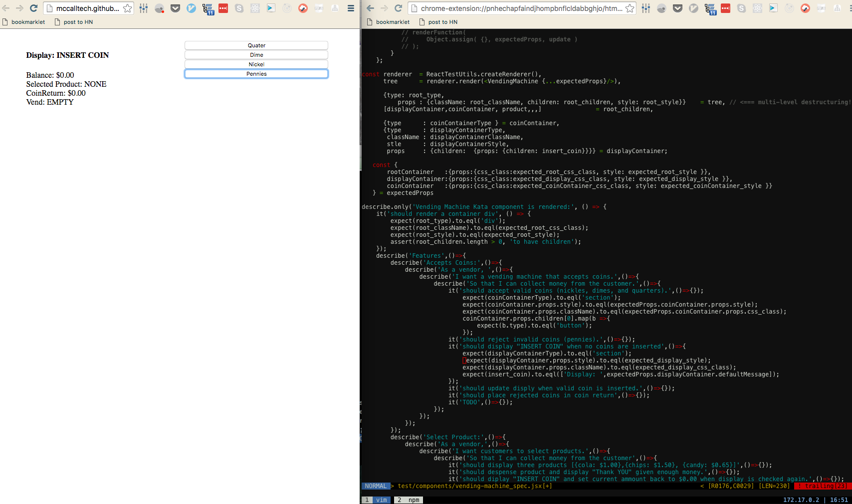Open the React devtools extension in right window

pyautogui.click(x=757, y=8)
